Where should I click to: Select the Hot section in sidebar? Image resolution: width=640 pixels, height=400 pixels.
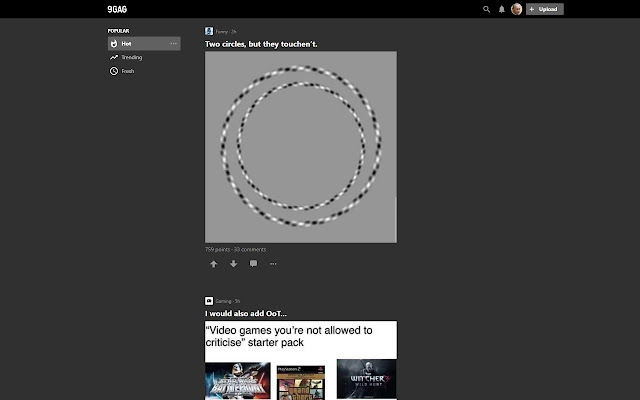click(x=144, y=43)
